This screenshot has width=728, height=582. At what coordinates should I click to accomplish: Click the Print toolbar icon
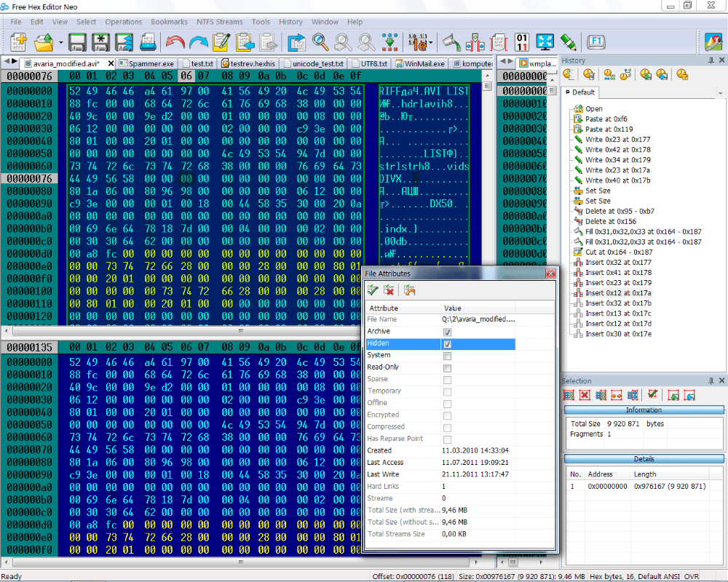[148, 42]
